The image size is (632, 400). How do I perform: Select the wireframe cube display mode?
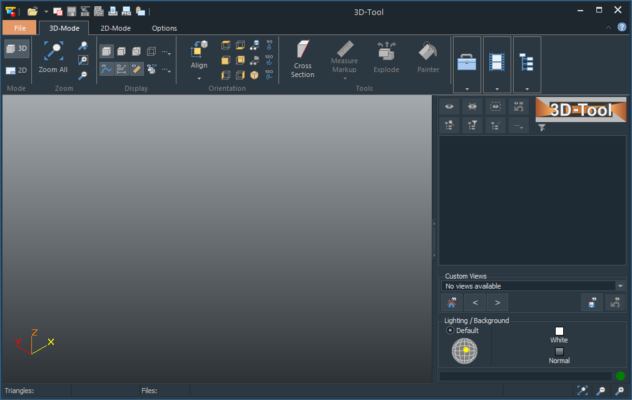151,51
